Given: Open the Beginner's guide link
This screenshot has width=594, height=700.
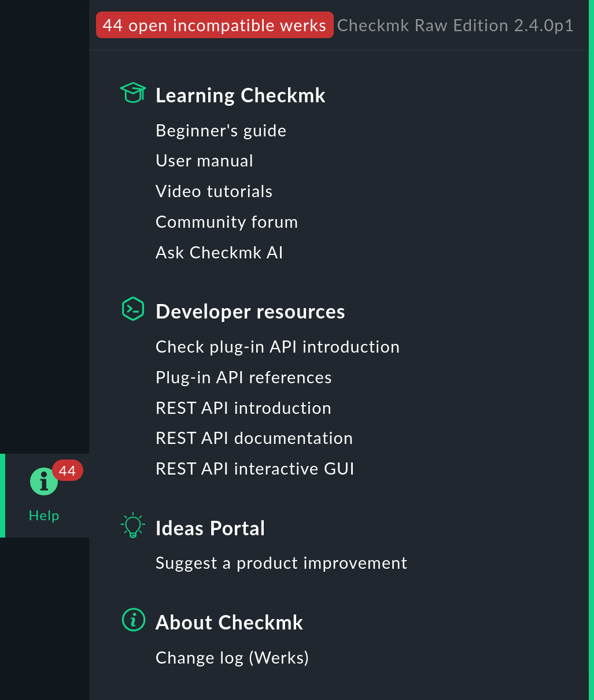Looking at the screenshot, I should coord(221,131).
